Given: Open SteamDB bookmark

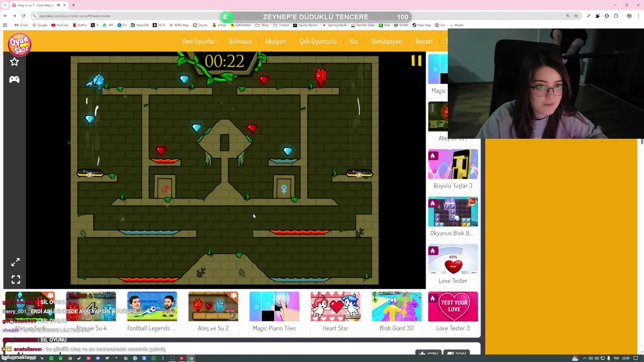Looking at the screenshot, I should click(x=139, y=25).
